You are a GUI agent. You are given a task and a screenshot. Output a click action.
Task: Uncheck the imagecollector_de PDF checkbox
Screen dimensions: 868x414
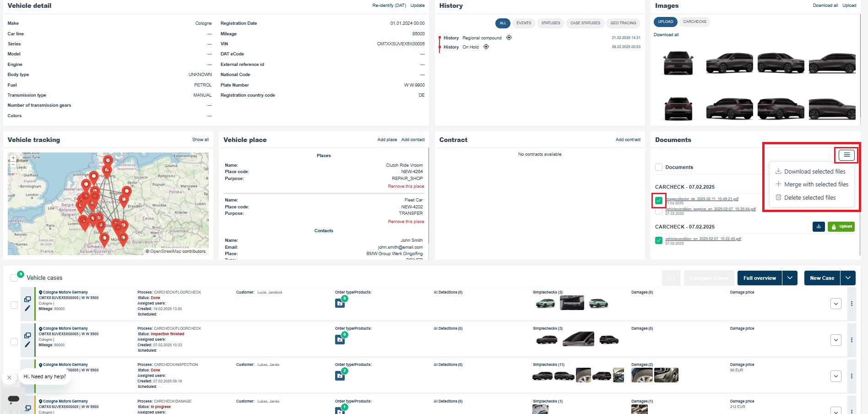pyautogui.click(x=659, y=201)
